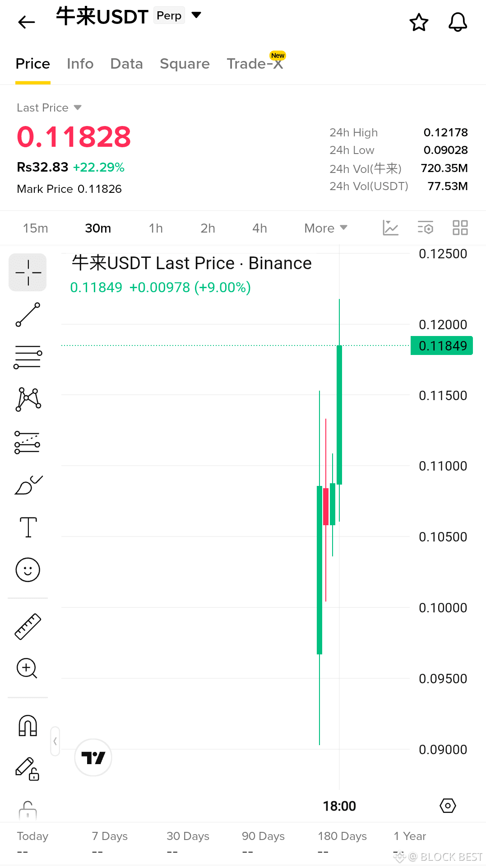The image size is (486, 868).
Task: Toggle stay in drawing mode pencil lock
Action: [28, 769]
